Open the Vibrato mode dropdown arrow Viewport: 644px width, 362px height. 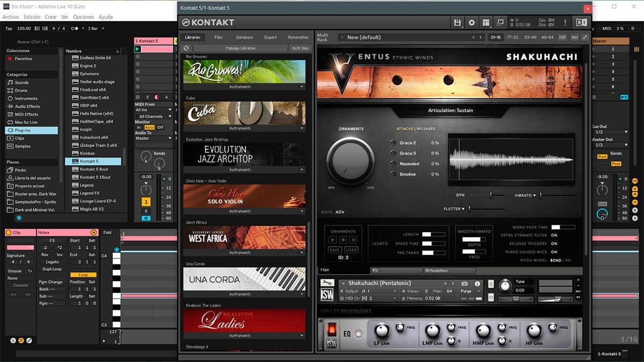click(535, 196)
